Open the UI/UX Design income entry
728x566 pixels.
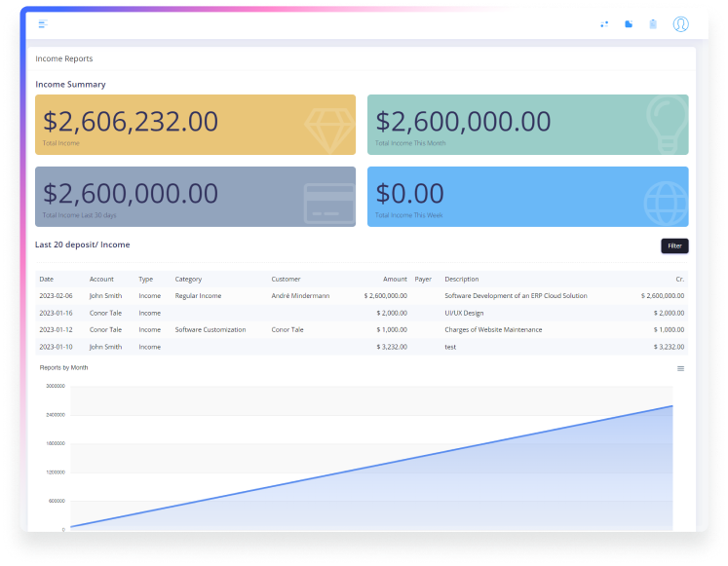tap(464, 313)
